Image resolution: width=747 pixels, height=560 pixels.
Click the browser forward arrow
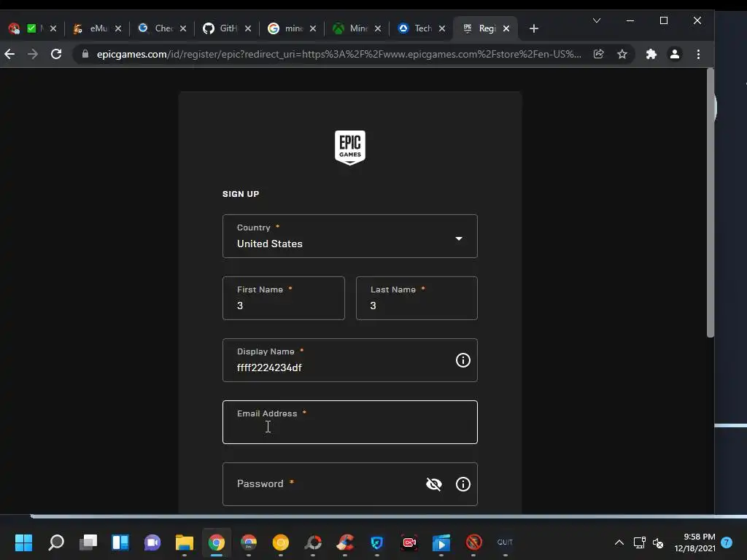(32, 54)
